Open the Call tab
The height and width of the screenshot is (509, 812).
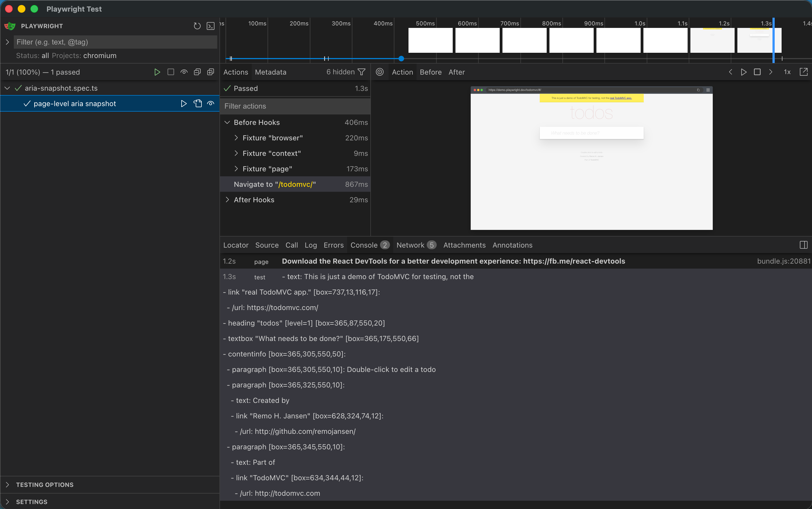[292, 245]
